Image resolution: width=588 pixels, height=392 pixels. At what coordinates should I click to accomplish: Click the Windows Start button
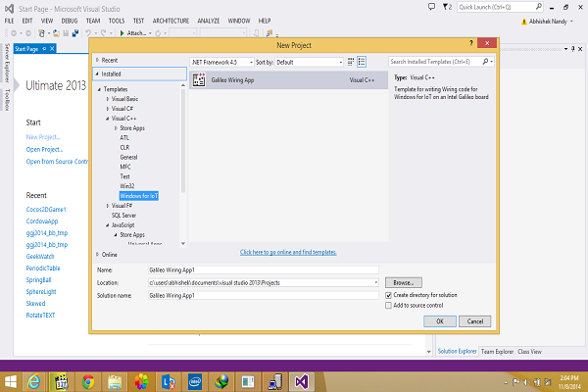(10, 382)
